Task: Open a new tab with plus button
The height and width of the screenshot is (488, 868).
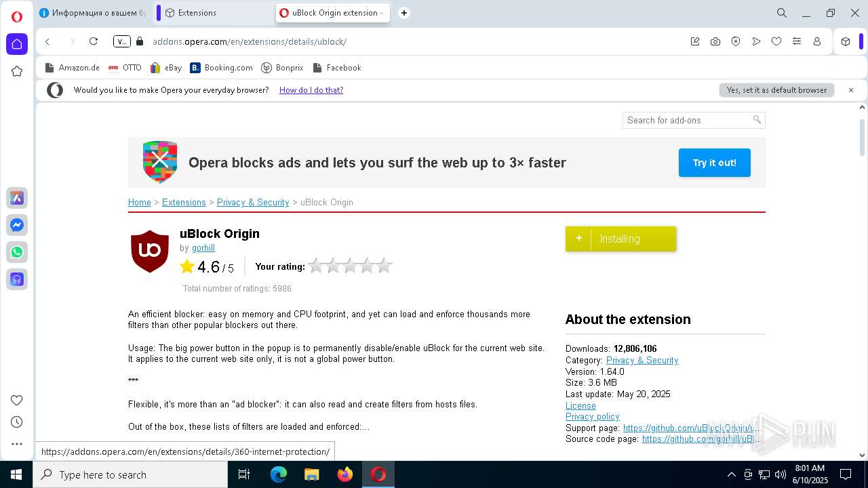Action: coord(404,13)
